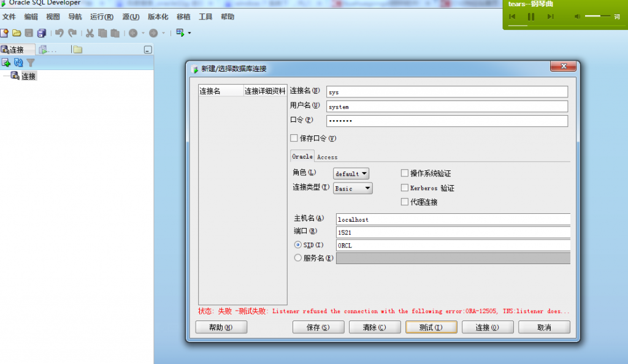628x364 pixels.
Task: Expand the back arrow history dropdown
Action: (143, 33)
